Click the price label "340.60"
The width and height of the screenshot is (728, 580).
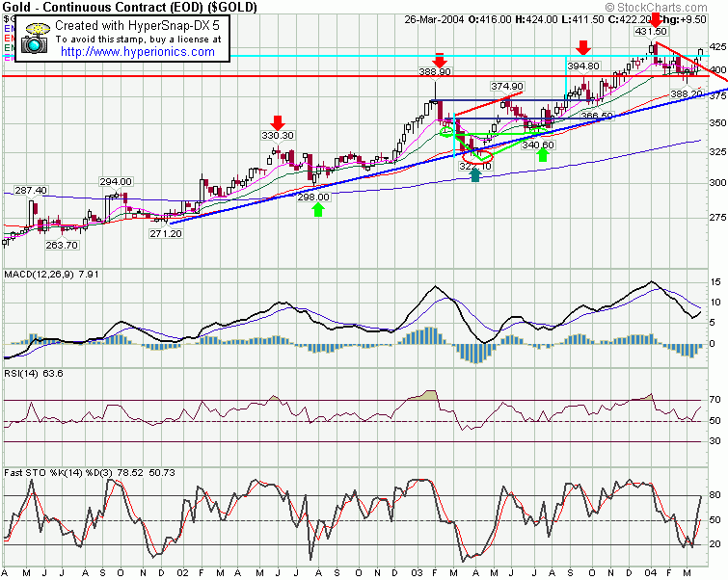click(x=538, y=145)
